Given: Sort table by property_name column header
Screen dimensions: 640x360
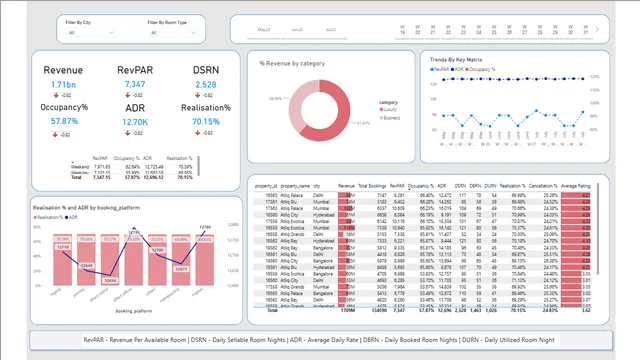Looking at the screenshot, I should tap(295, 186).
